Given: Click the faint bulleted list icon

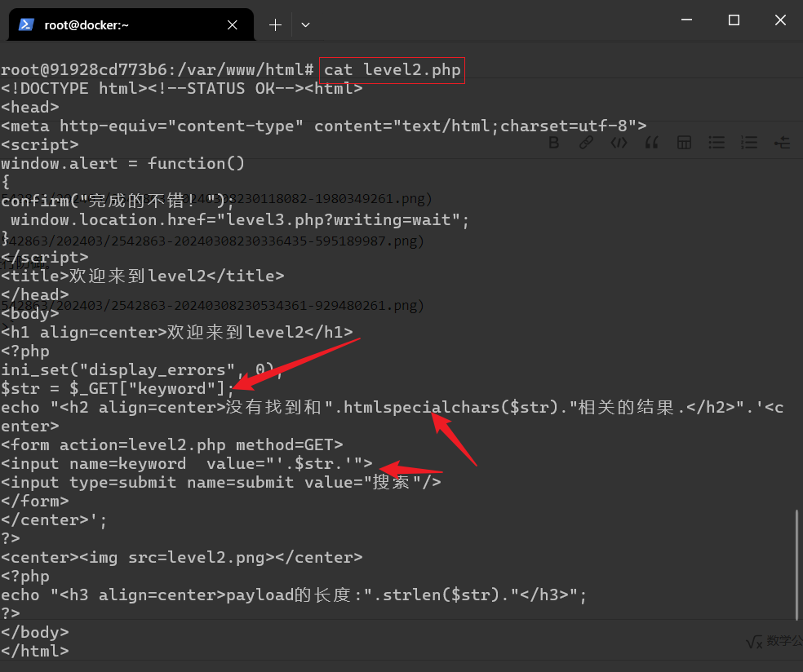Looking at the screenshot, I should coord(716,142).
